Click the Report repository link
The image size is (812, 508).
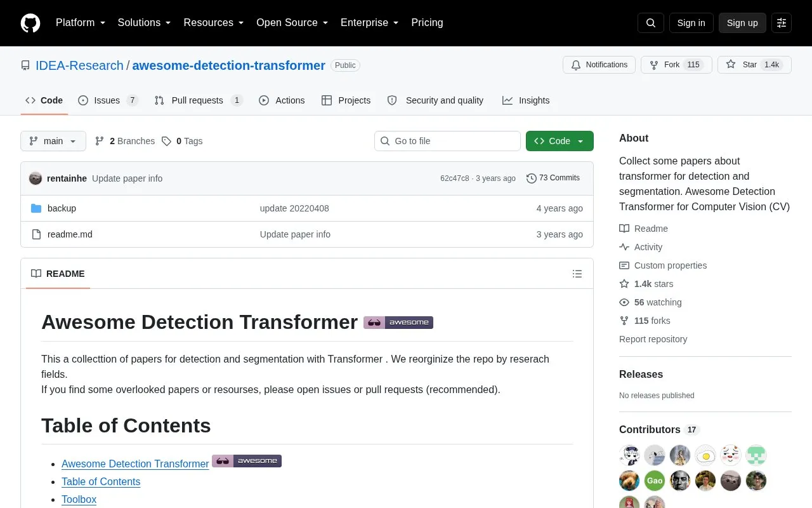coord(653,339)
